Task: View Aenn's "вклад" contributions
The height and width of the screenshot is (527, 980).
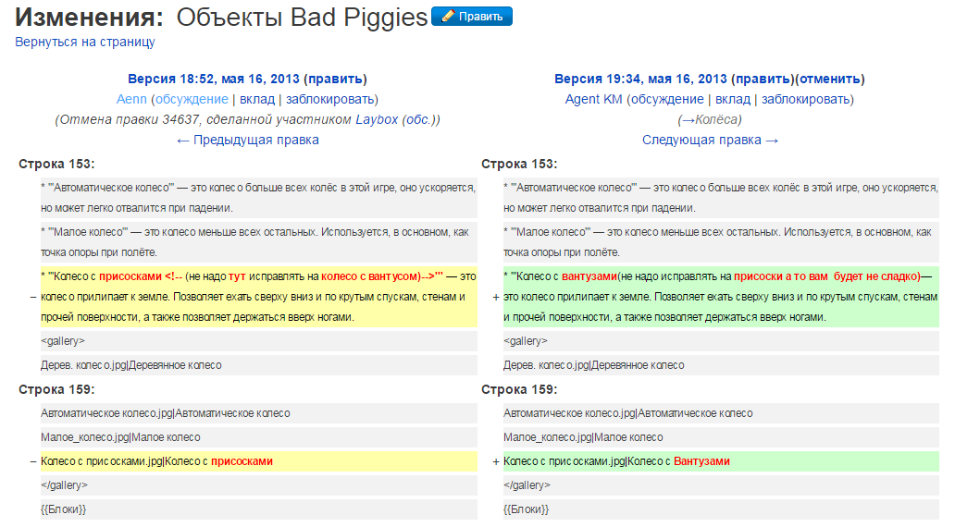Action: coord(257,99)
